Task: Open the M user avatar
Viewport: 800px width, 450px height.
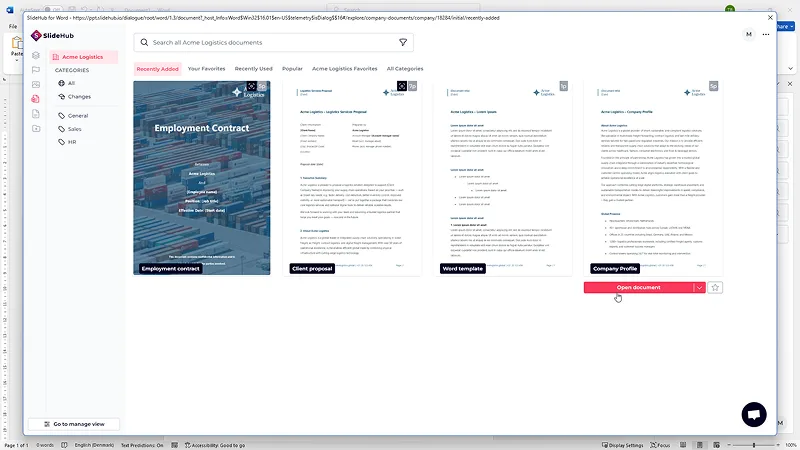Action: 748,34
